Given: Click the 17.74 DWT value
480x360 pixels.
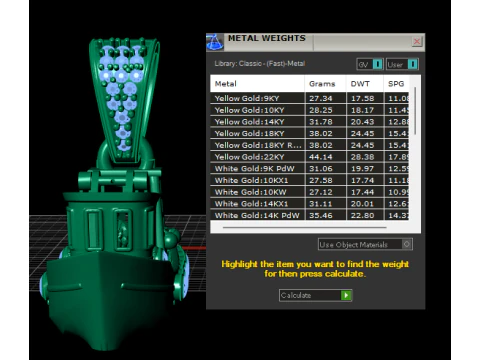Looking at the screenshot, I should (x=362, y=180).
